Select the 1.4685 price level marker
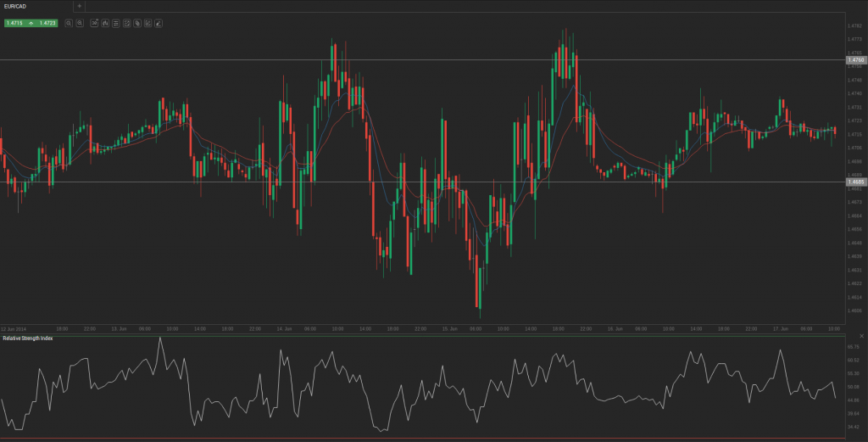Image resolution: width=868 pixels, height=442 pixels. tap(855, 182)
